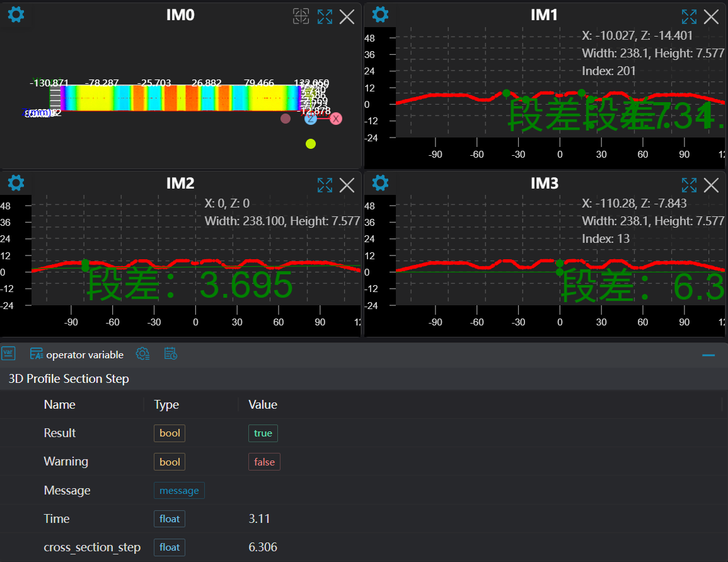
Task: Click the true value of Result
Action: 263,433
